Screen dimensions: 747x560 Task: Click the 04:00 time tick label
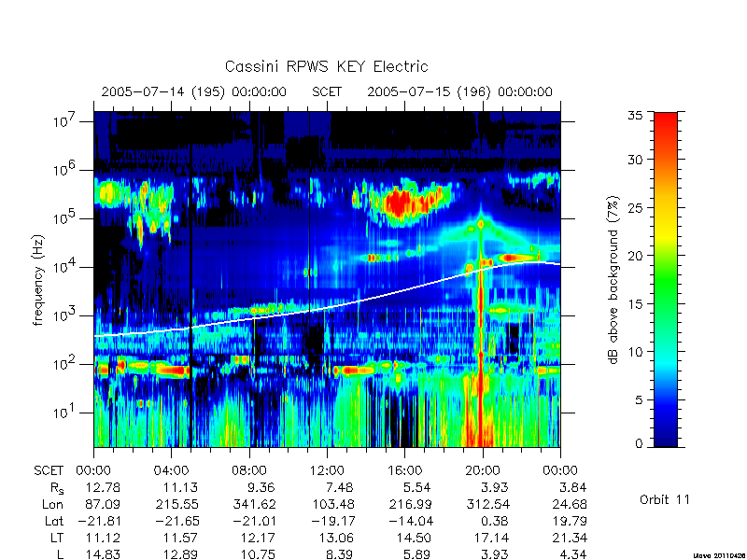pyautogui.click(x=171, y=470)
